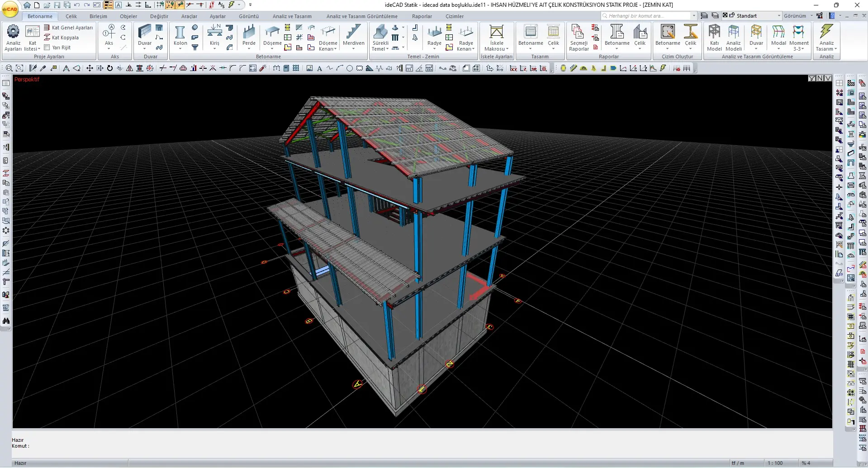Open the Katı Model view
This screenshot has width=868, height=468.
714,37
